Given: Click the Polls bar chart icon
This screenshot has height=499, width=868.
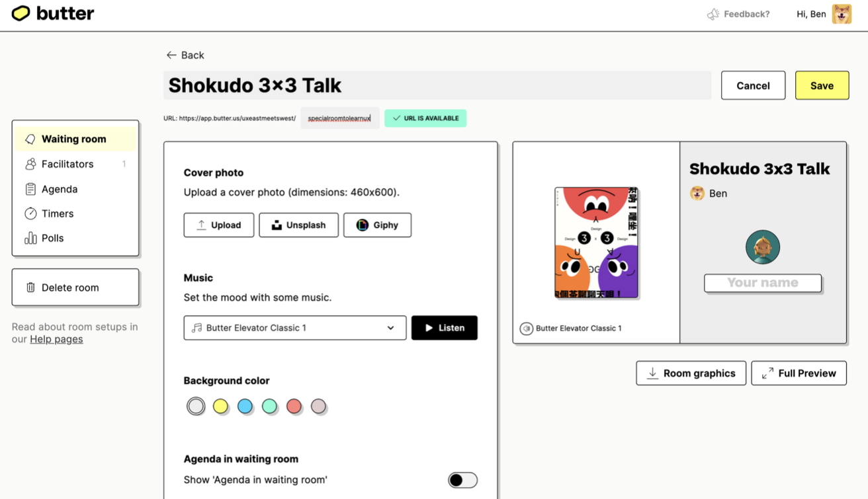Looking at the screenshot, I should pyautogui.click(x=30, y=238).
